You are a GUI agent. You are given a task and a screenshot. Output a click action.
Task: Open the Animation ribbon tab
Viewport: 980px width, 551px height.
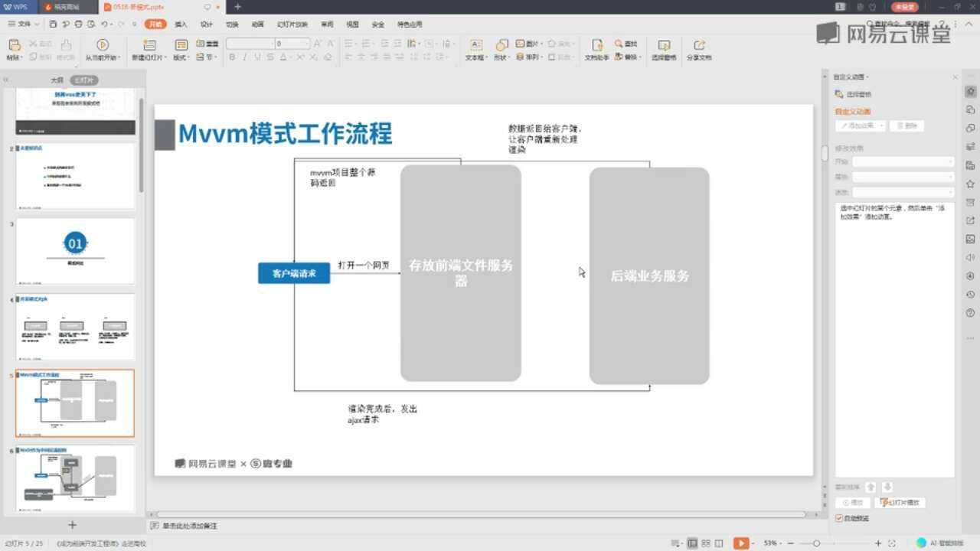(x=257, y=24)
